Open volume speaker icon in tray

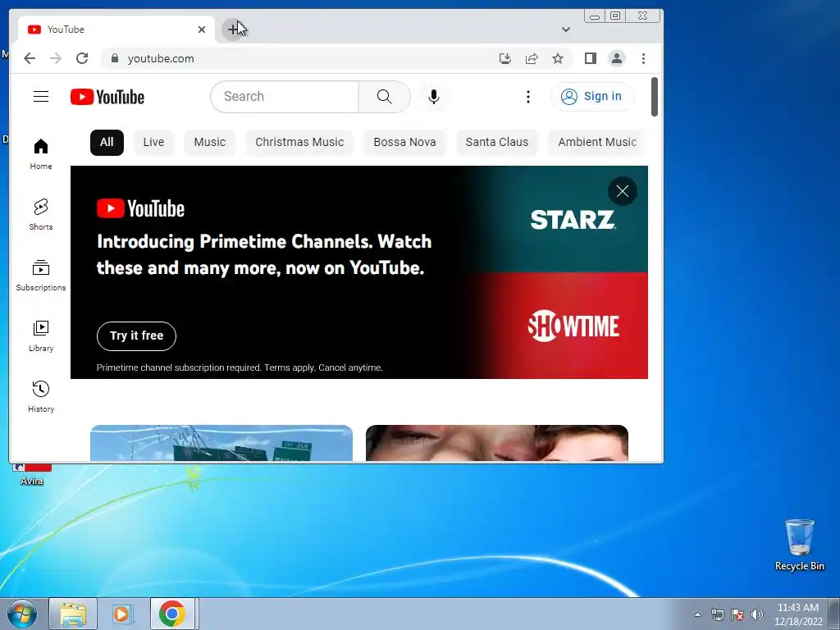757,614
